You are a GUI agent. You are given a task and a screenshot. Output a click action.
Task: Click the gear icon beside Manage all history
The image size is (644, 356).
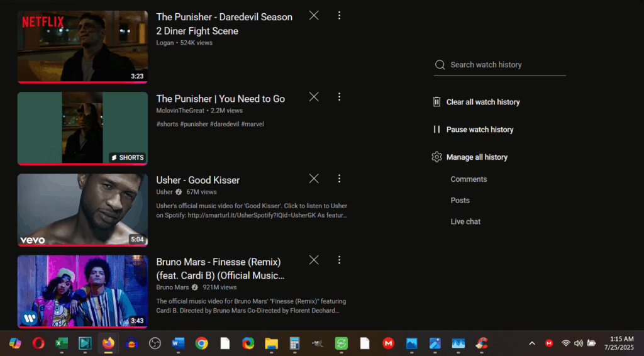click(x=436, y=157)
